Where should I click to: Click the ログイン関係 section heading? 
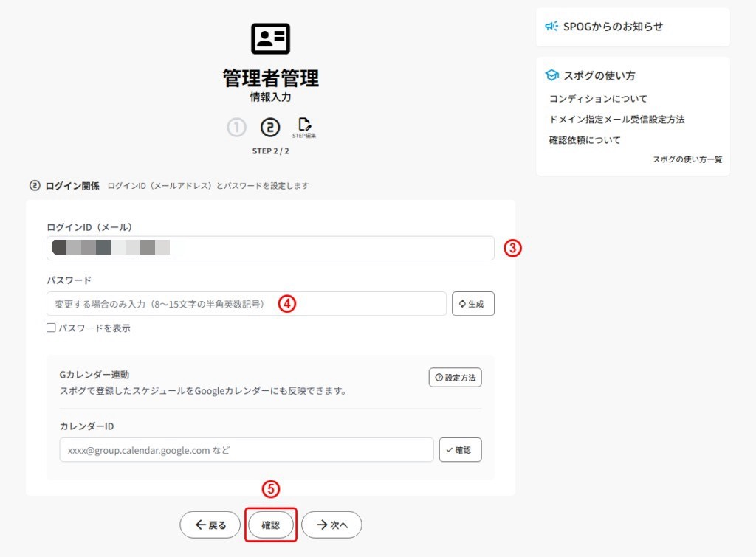pos(72,186)
